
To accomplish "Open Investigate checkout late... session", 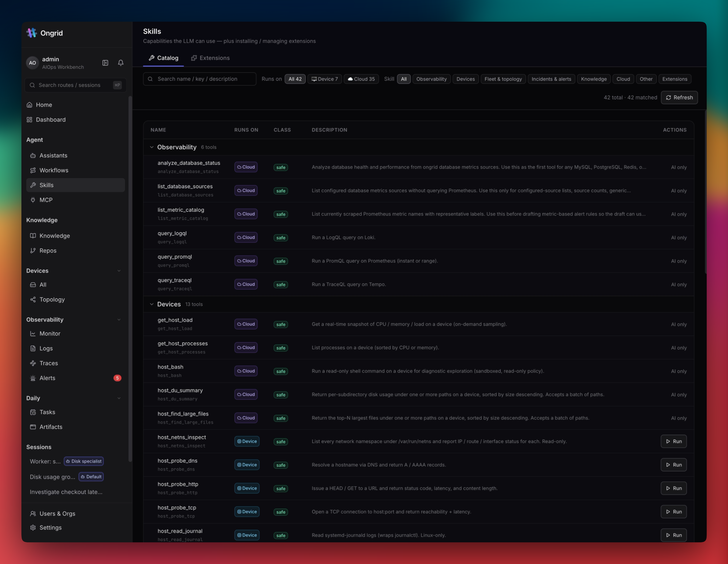I will click(66, 492).
